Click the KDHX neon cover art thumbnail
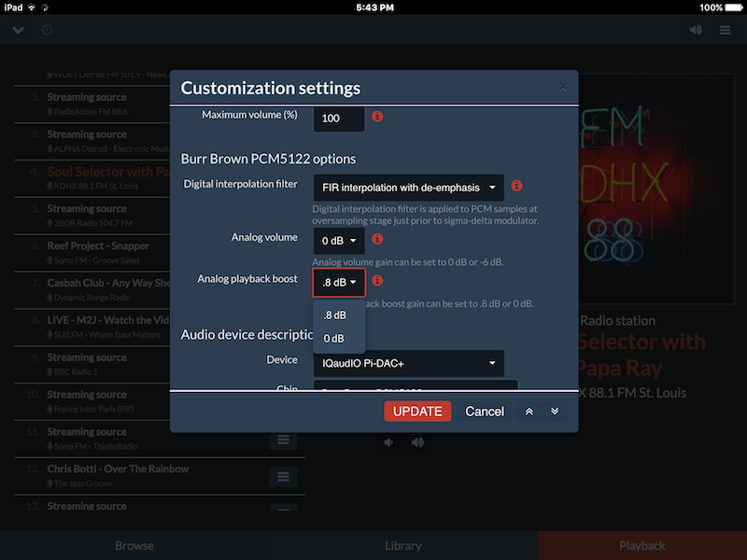This screenshot has width=747, height=560. [x=657, y=189]
